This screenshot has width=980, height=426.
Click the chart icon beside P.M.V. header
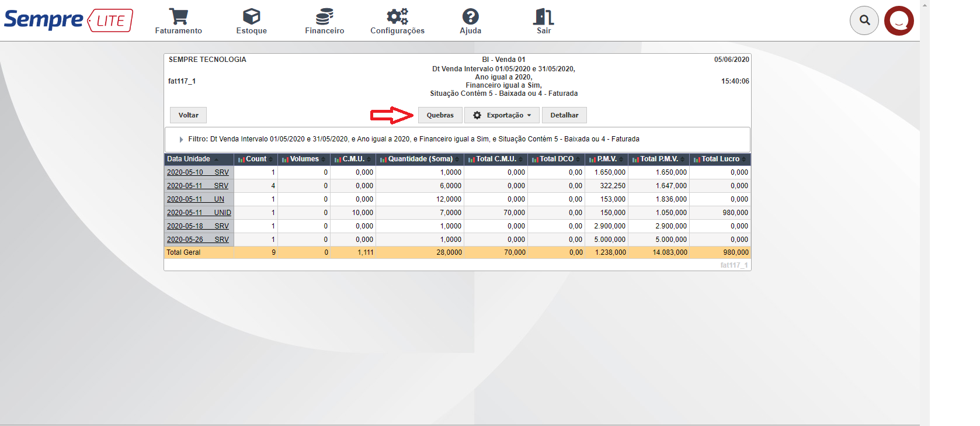click(x=592, y=160)
